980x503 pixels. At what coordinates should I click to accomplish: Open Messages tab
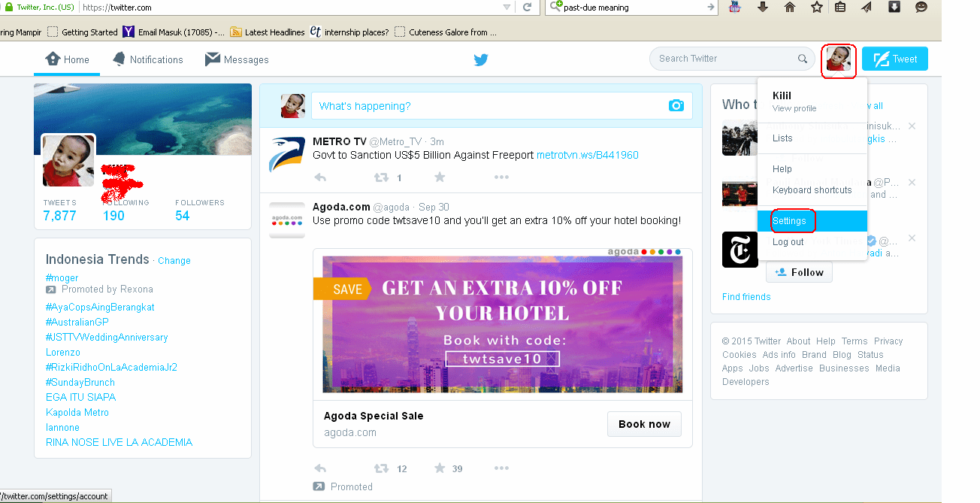tap(237, 59)
